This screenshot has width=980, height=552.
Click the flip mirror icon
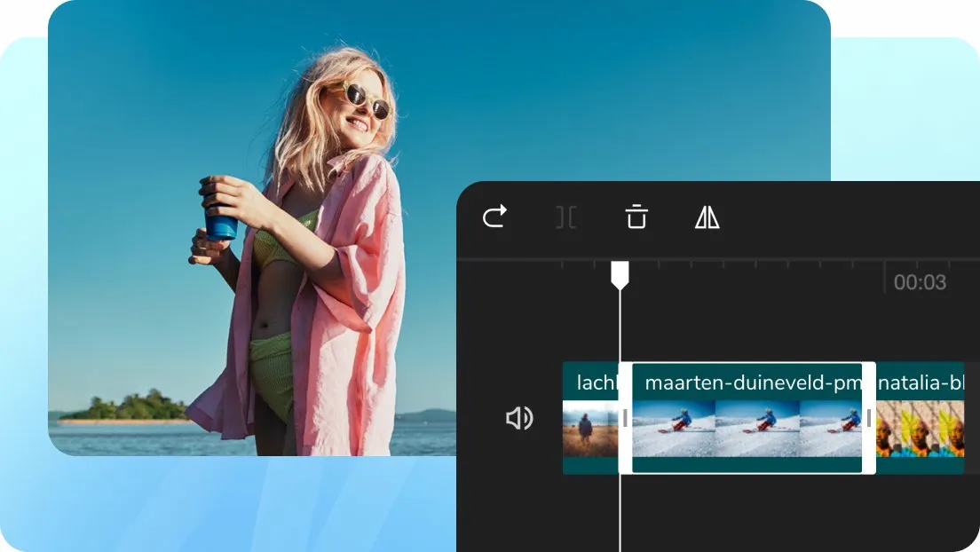pos(707,217)
